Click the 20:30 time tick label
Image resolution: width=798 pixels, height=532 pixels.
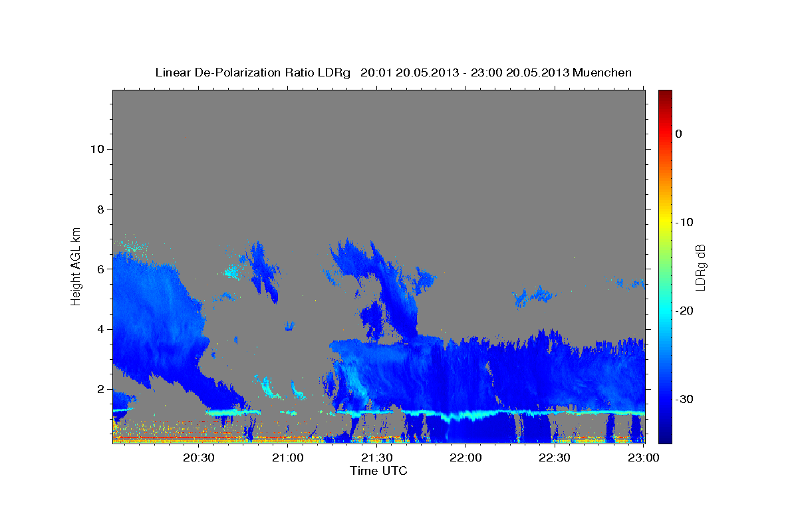click(x=199, y=458)
